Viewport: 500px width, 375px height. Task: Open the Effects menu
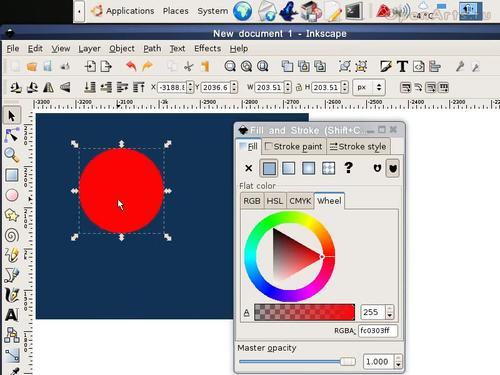tap(207, 49)
